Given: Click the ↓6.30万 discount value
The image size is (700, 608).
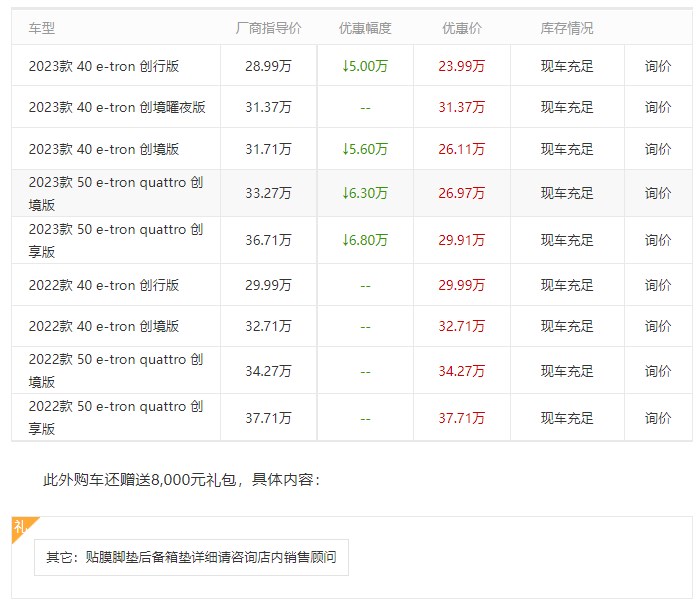Looking at the screenshot, I should (365, 193).
